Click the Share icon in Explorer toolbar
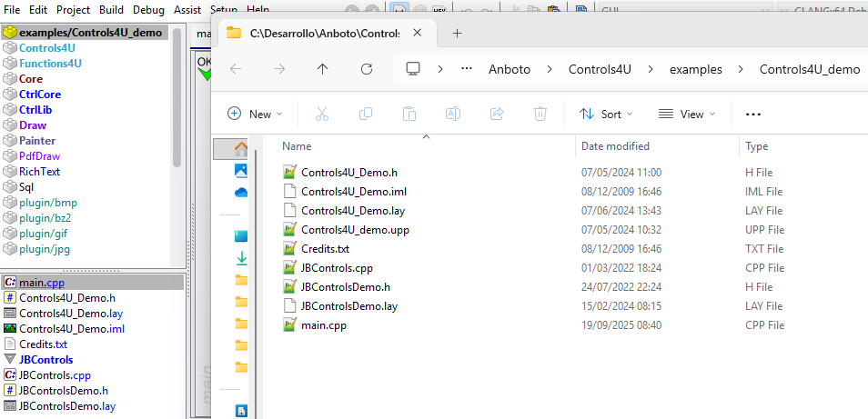 (x=497, y=114)
